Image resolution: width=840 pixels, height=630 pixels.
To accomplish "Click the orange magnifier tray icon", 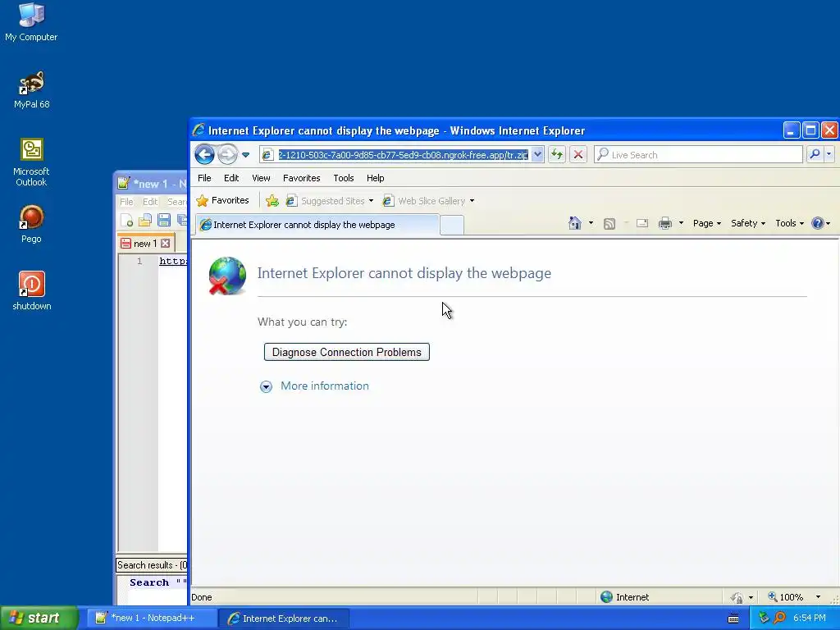I will pyautogui.click(x=779, y=619).
